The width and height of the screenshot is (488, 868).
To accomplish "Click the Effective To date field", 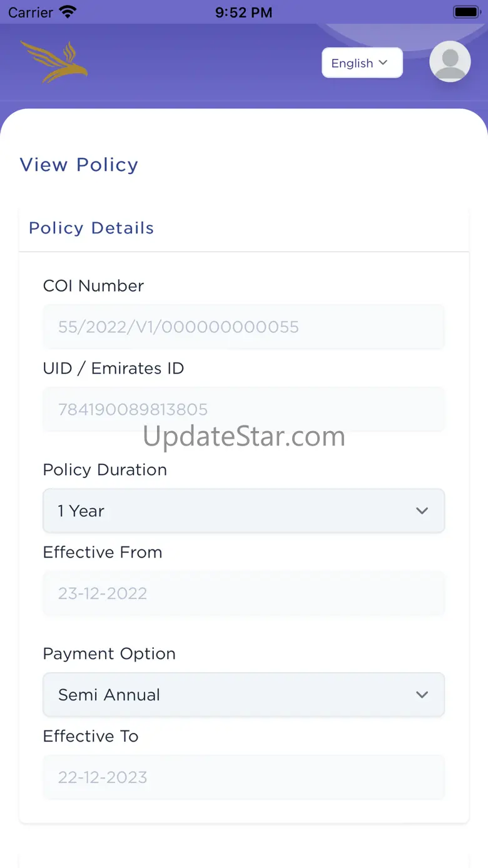I will (243, 777).
